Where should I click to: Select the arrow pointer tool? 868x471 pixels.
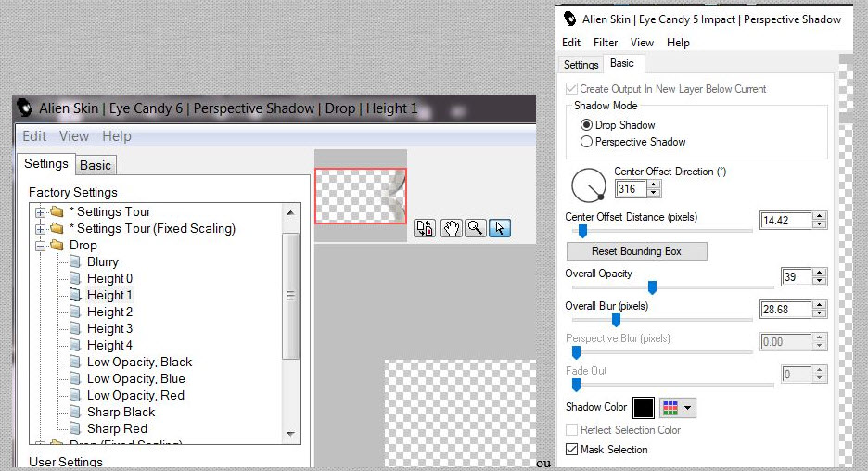[499, 228]
